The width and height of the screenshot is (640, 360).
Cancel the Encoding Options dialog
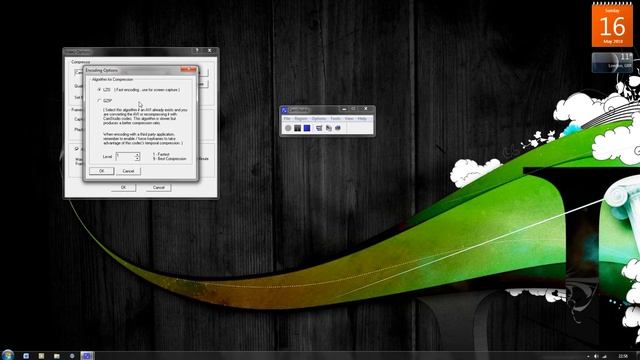(128, 171)
